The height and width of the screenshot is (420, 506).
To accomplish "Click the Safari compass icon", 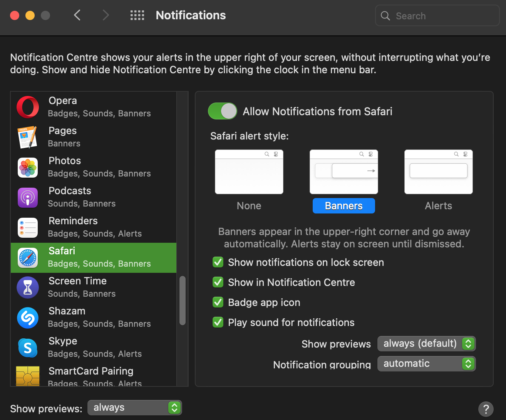I will pyautogui.click(x=28, y=258).
